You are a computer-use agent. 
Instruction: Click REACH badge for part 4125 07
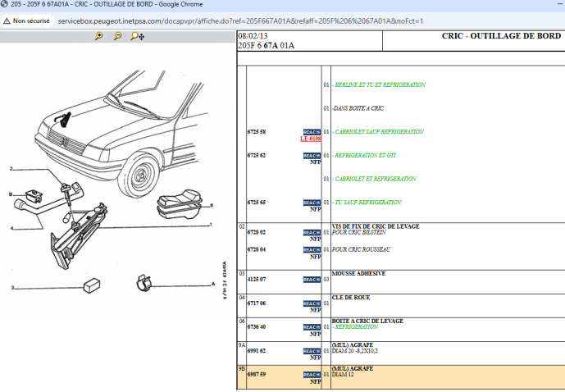[x=312, y=280]
